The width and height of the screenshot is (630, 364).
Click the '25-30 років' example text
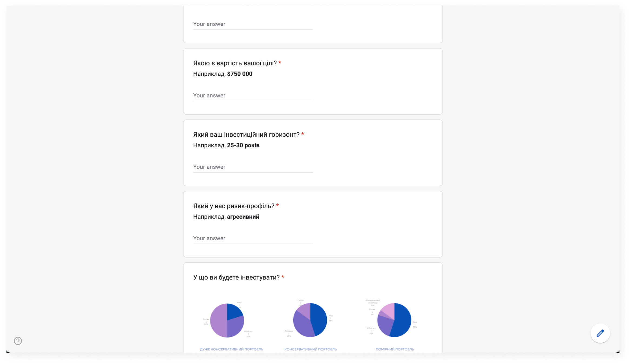coord(243,145)
